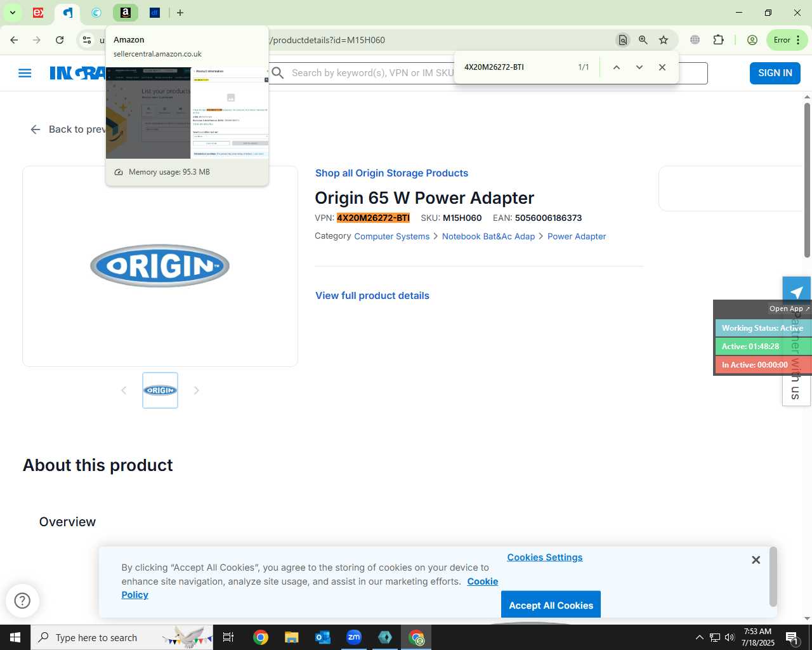This screenshot has height=650, width=812.
Task: Show hidden system tray icons
Action: 699,637
